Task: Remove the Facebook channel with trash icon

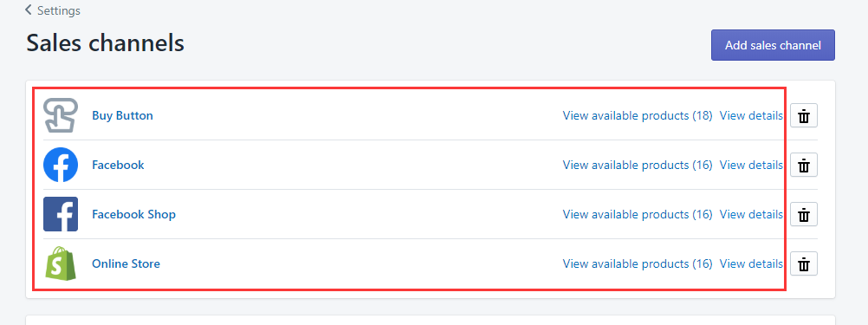Action: (x=804, y=165)
